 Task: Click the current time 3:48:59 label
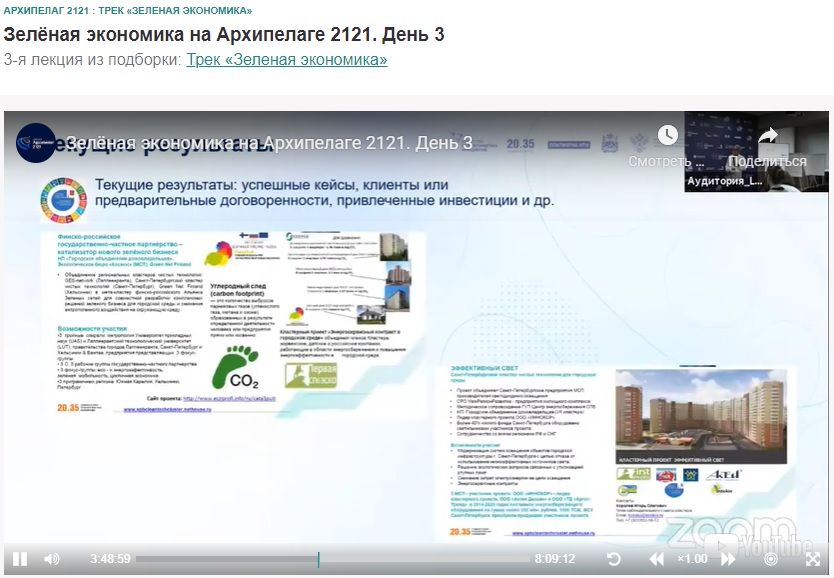click(110, 559)
